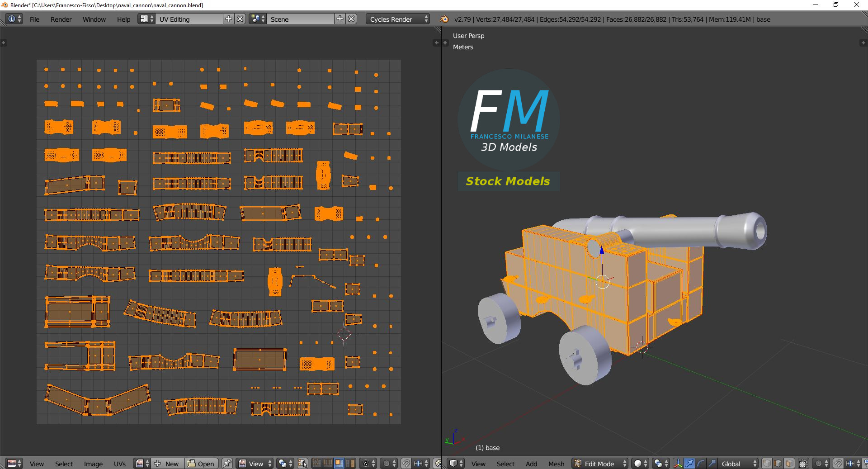Select UV face selection mode

339,464
